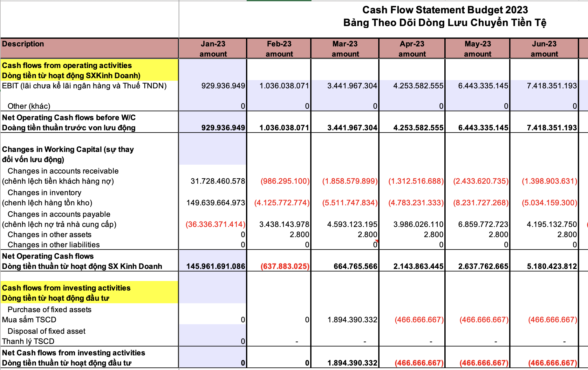The image size is (588, 370).
Task: Select net operating total 5.180.423.812
Action: tap(552, 266)
